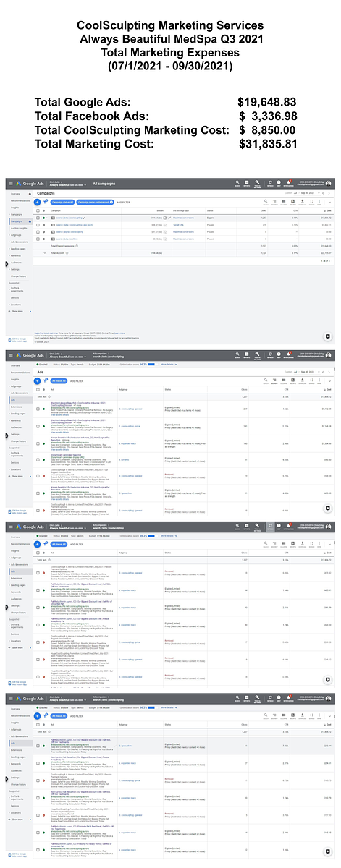Tick the select-all checkbox in campaigns table header
The width and height of the screenshot is (341, 868).
click(38, 210)
